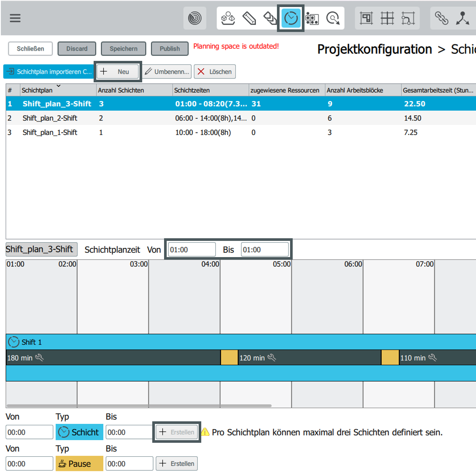Click the Schichtzeiten column header
The image size is (476, 473).
coord(210,90)
